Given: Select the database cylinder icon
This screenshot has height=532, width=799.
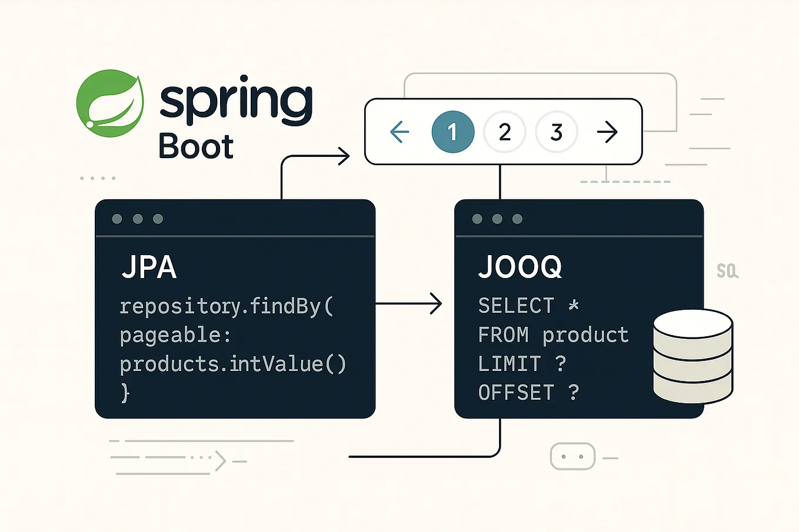Looking at the screenshot, I should 692,356.
